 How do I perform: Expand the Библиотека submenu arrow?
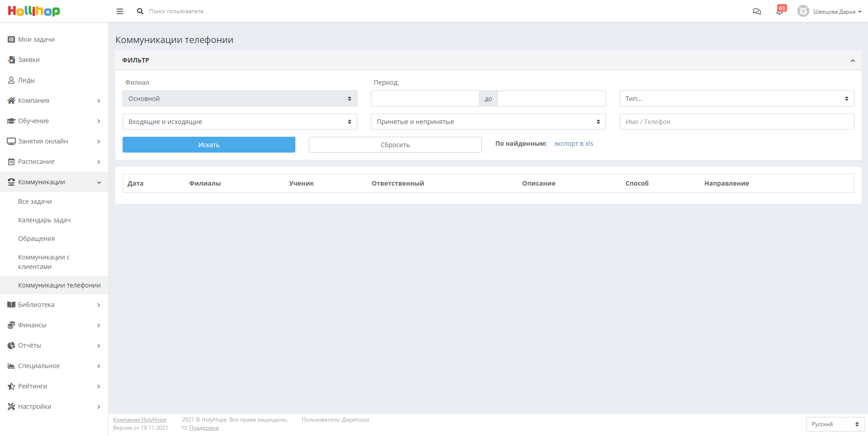tap(99, 305)
